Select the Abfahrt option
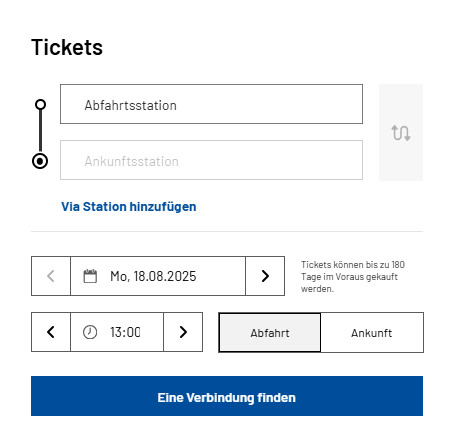451x445 pixels. [x=270, y=333]
